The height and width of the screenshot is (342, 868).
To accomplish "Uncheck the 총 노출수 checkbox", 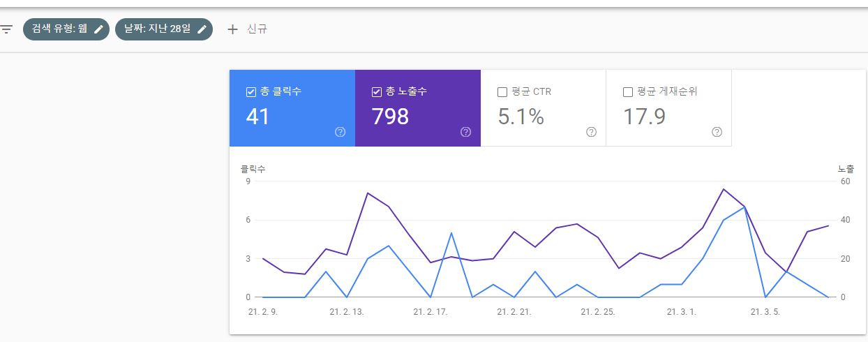I will 377,91.
